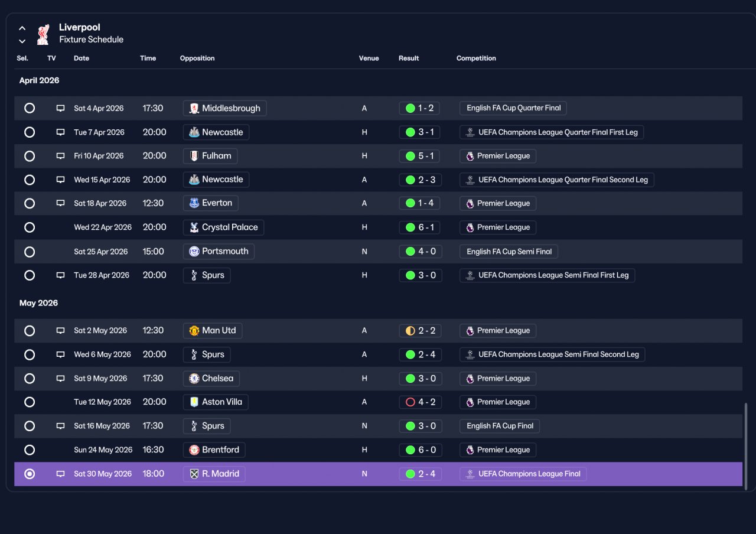Go to previous club with up chevron
Screen dimensions: 756x534
point(22,28)
